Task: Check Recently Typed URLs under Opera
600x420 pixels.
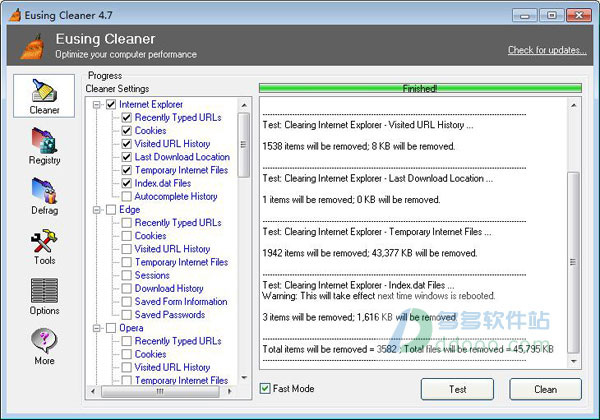Action: tap(127, 341)
